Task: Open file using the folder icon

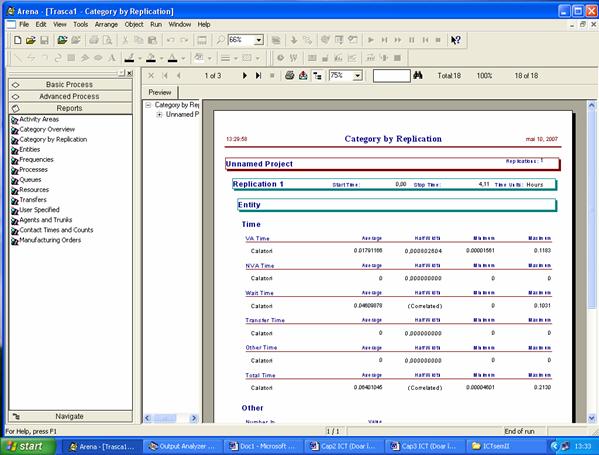Action: (x=31, y=40)
